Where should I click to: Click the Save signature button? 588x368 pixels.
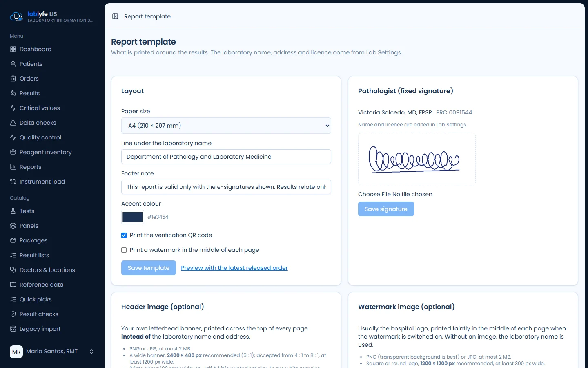(386, 209)
